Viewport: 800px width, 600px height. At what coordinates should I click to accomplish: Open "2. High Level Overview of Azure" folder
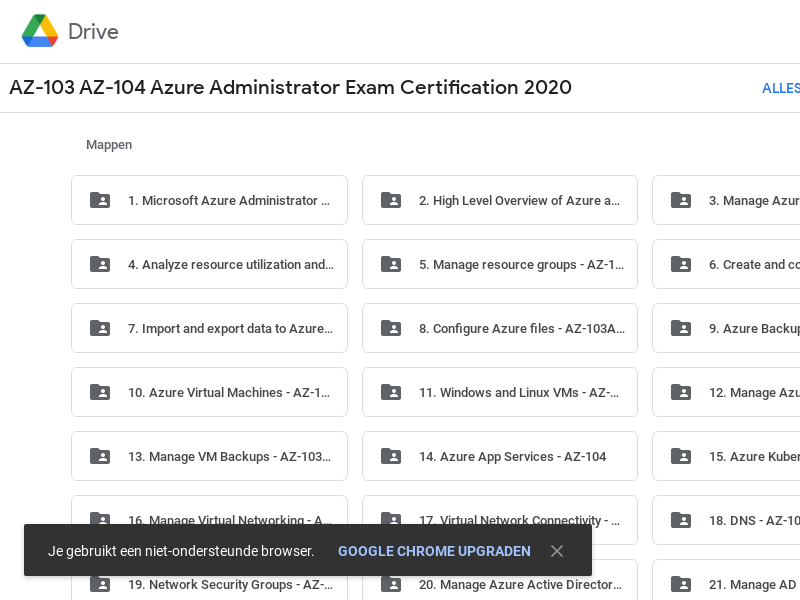[500, 200]
